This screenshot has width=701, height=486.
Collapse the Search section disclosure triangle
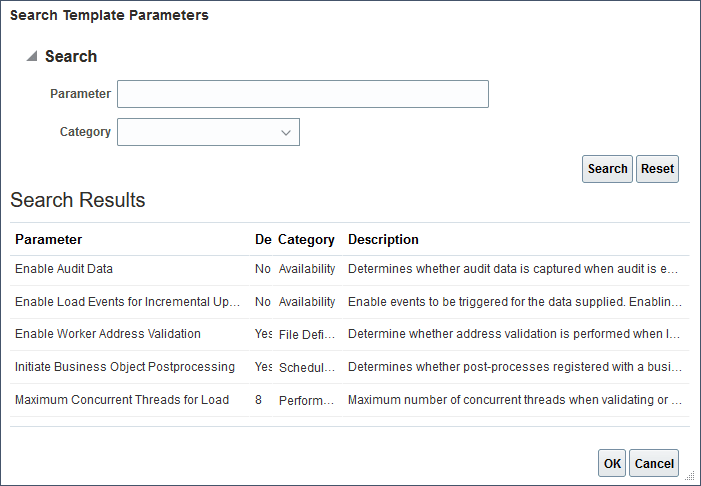coord(32,57)
